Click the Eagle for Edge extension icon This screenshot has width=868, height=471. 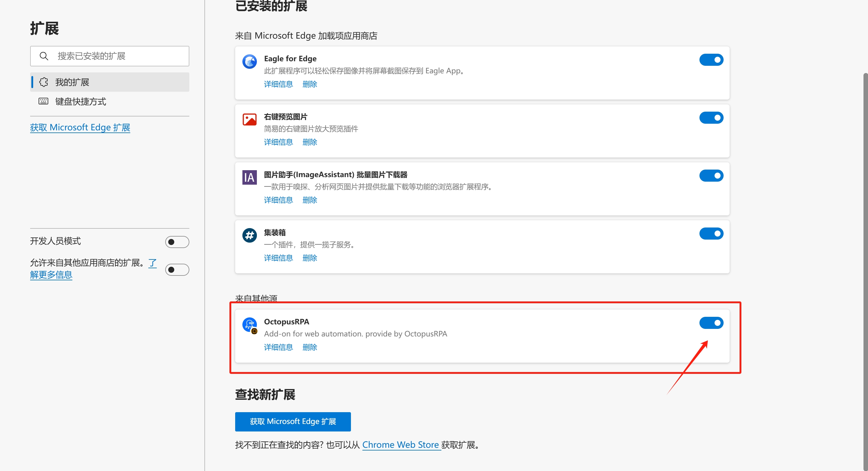(249, 61)
